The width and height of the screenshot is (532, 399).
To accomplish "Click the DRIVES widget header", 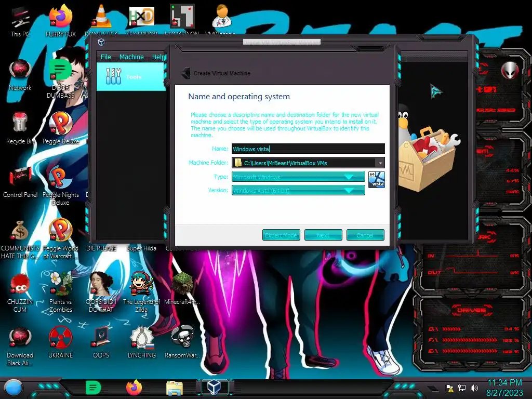I will point(471,310).
